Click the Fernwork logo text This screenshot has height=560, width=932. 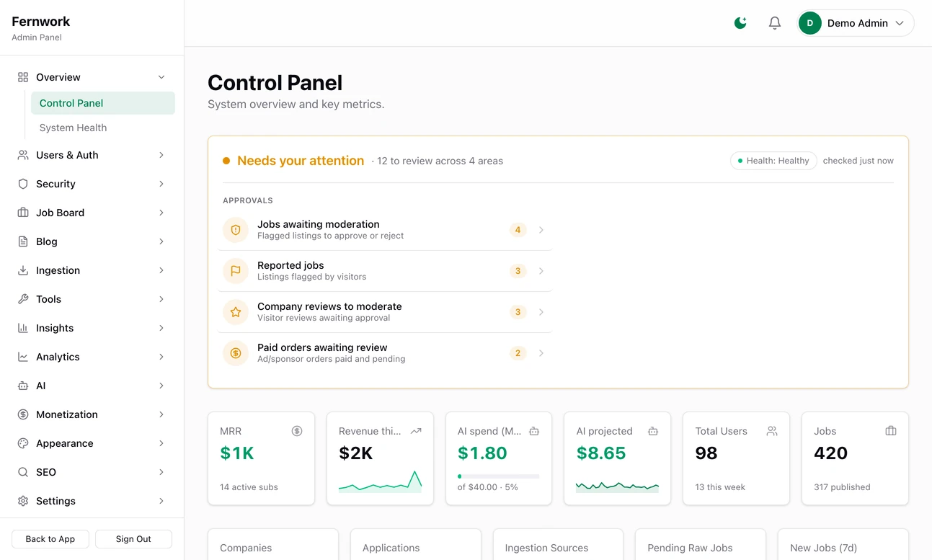click(x=41, y=22)
